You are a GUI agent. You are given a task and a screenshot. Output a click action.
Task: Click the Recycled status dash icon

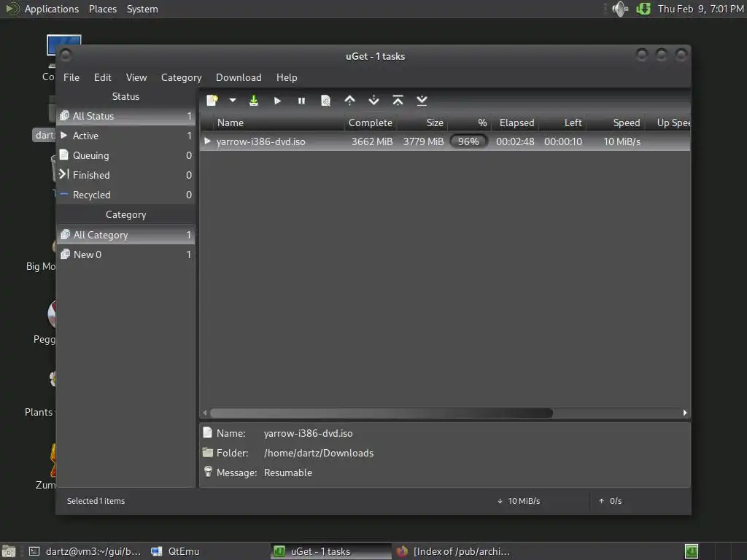click(x=64, y=194)
